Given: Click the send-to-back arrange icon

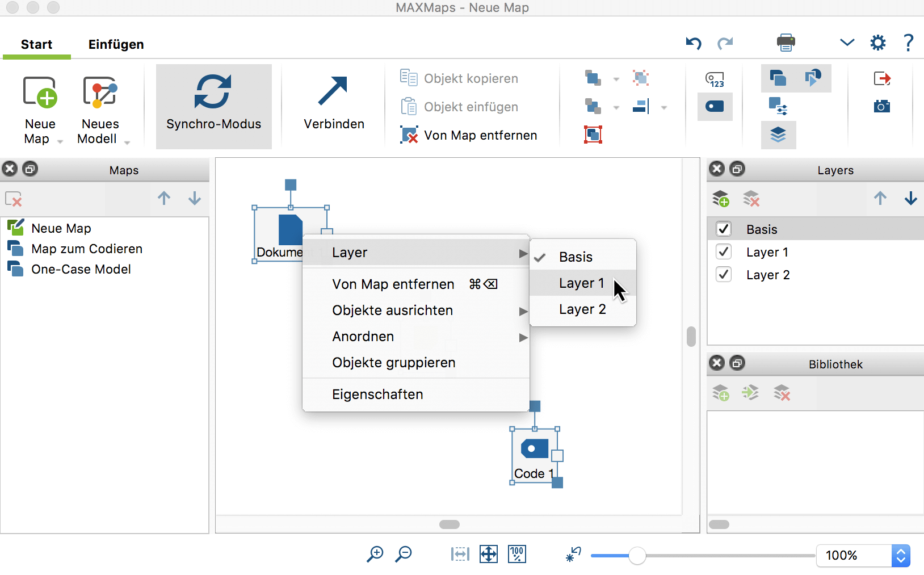Looking at the screenshot, I should [593, 106].
